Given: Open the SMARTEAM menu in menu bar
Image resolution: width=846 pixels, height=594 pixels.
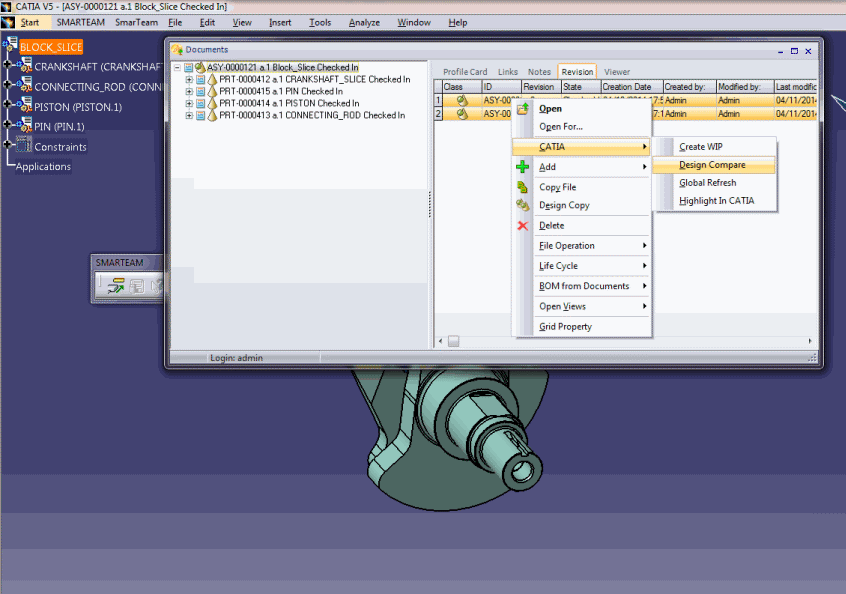Looking at the screenshot, I should point(80,22).
